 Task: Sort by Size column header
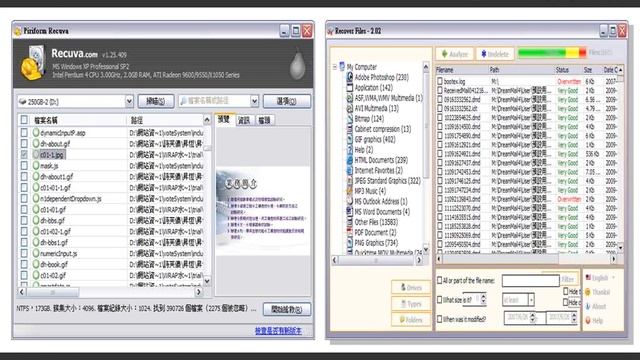[x=592, y=70]
